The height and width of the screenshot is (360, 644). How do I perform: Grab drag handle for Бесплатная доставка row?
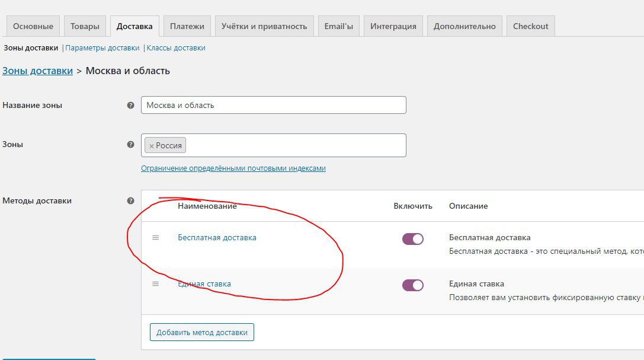(156, 237)
